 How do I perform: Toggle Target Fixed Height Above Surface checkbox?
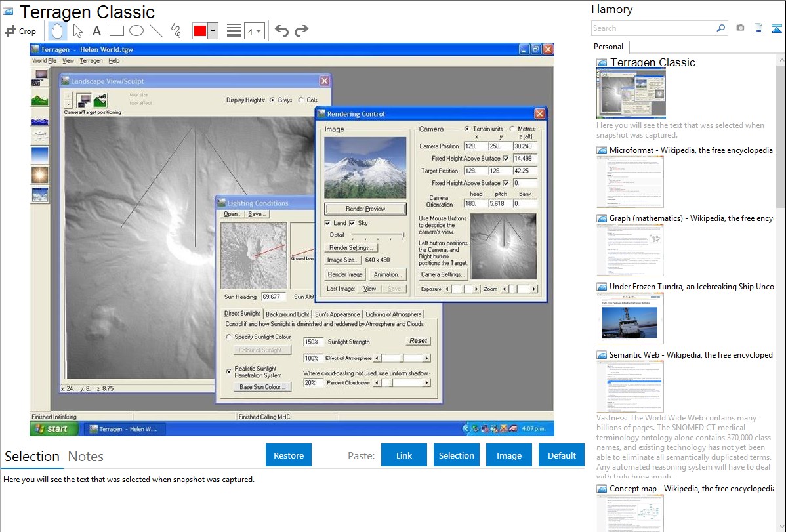click(x=506, y=183)
